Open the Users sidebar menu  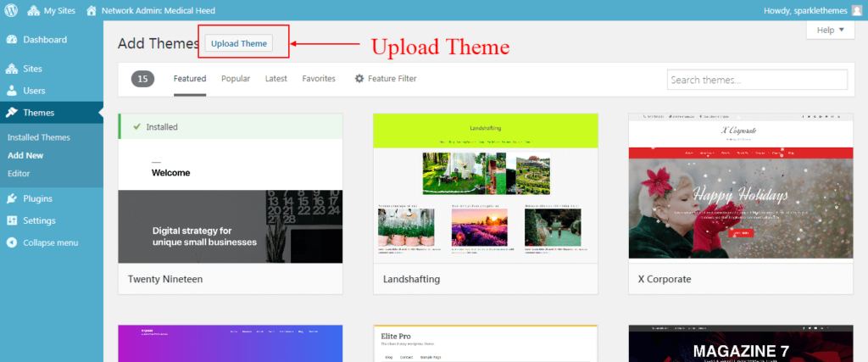34,91
